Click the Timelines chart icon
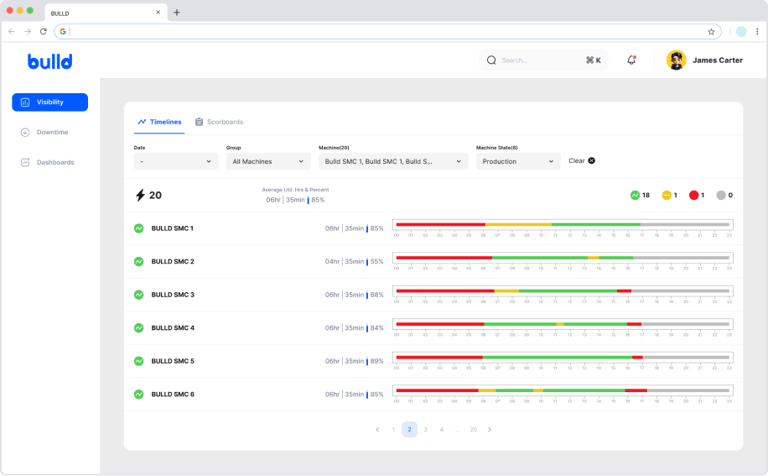This screenshot has width=768, height=476. (142, 122)
